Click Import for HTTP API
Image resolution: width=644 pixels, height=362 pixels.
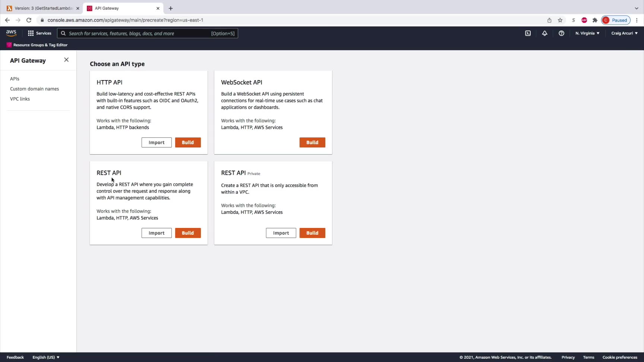(157, 142)
